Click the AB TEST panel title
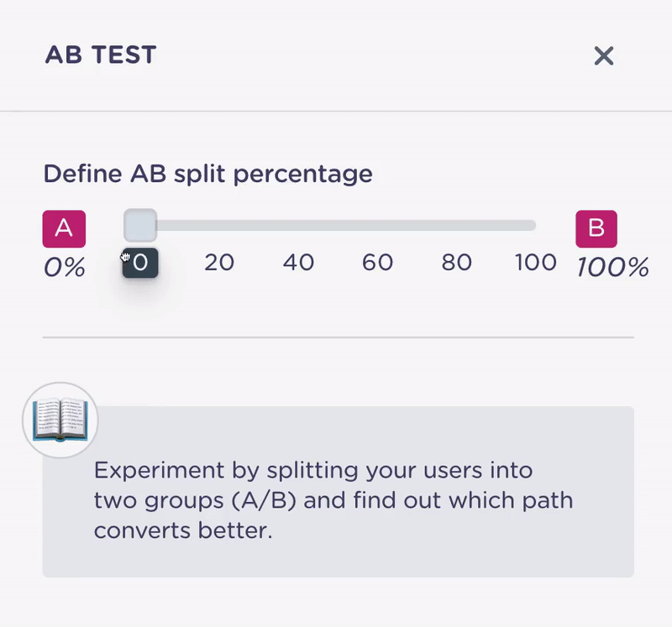This screenshot has height=627, width=672. coord(101,55)
